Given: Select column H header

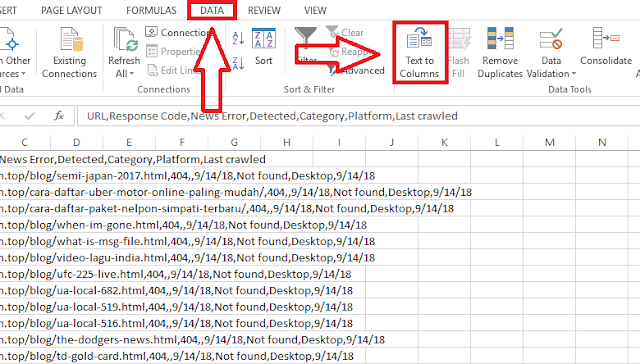Looking at the screenshot, I should [x=287, y=142].
